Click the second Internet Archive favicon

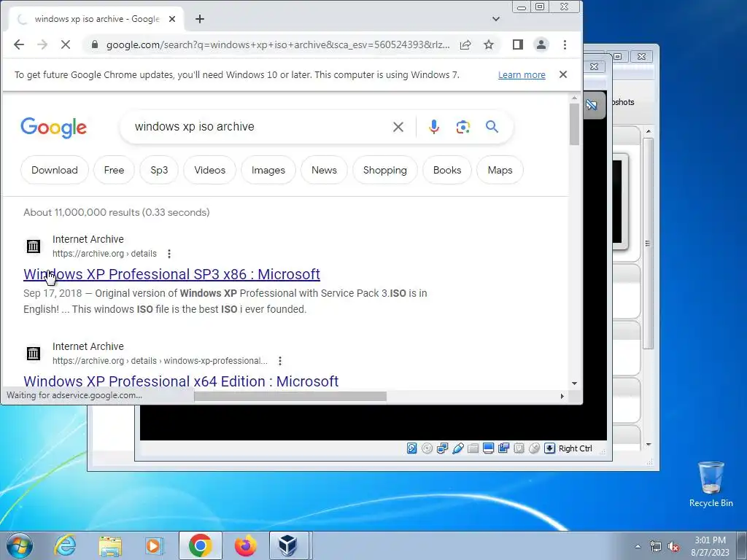tap(34, 354)
